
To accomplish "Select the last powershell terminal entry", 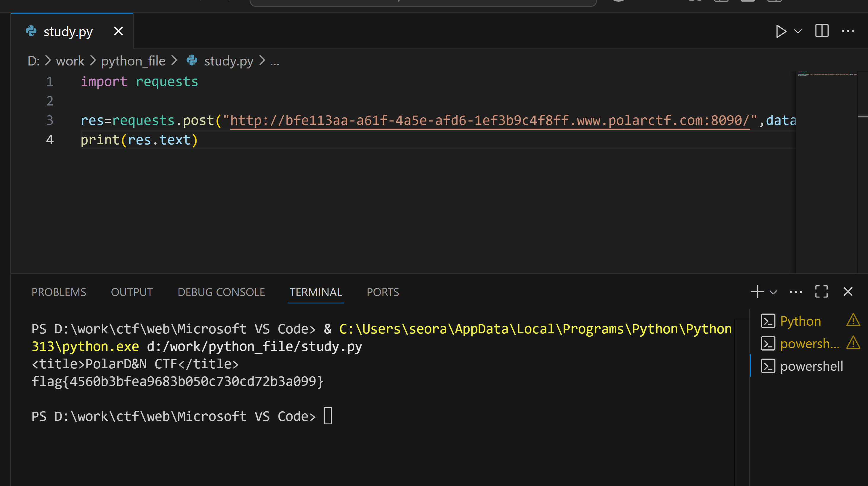I will [x=811, y=366].
